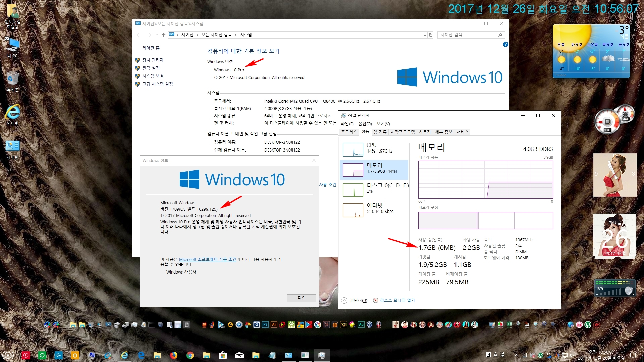Toggle the 漢 Hanja conversion indicator
This screenshot has width=644, height=362.
(502, 355)
